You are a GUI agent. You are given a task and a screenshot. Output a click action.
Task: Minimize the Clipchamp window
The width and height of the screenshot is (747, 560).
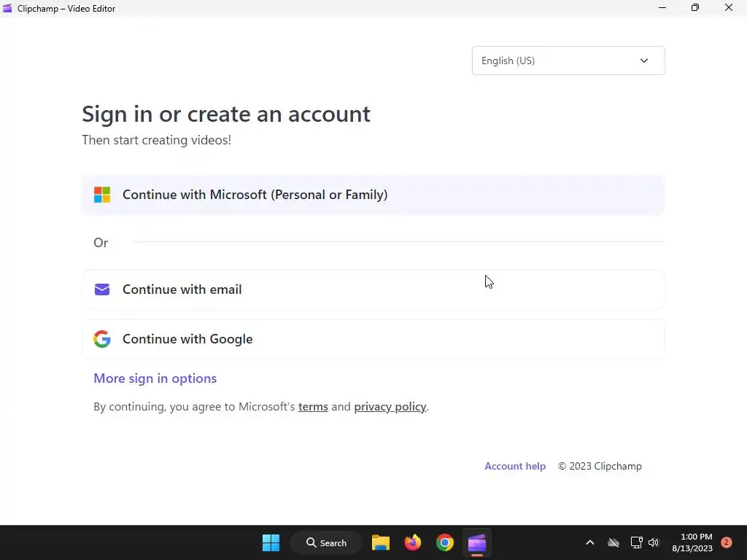[x=662, y=8]
